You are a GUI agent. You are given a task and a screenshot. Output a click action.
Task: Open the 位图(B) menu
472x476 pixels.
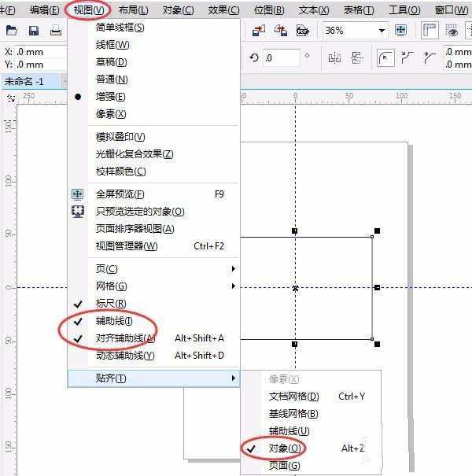click(269, 10)
